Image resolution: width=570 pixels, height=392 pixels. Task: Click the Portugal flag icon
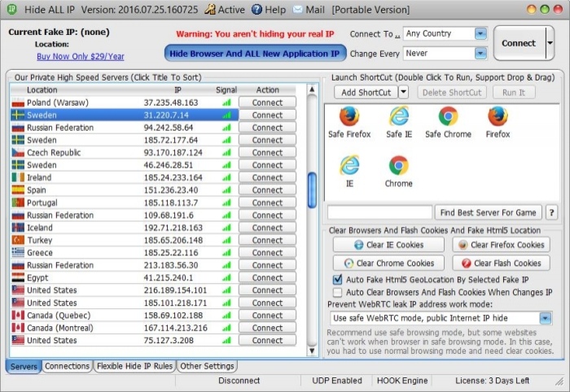(x=18, y=203)
